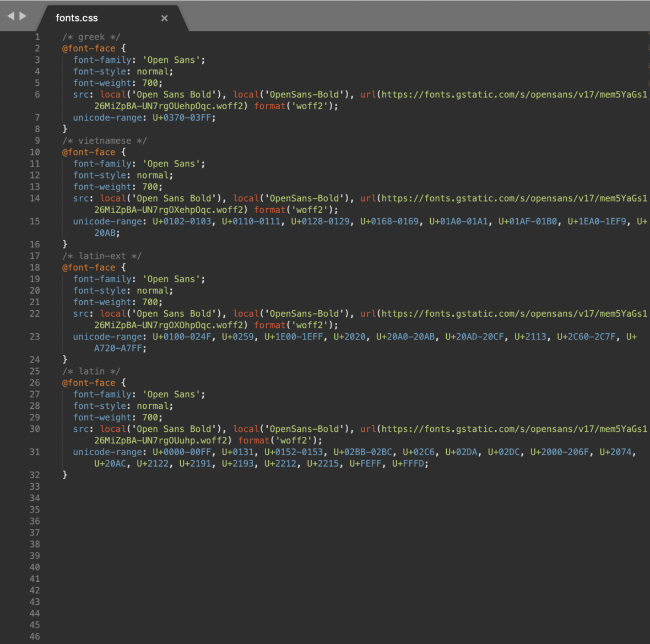650x644 pixels.
Task: Select the @font-face rule on line 2
Action: [x=89, y=48]
